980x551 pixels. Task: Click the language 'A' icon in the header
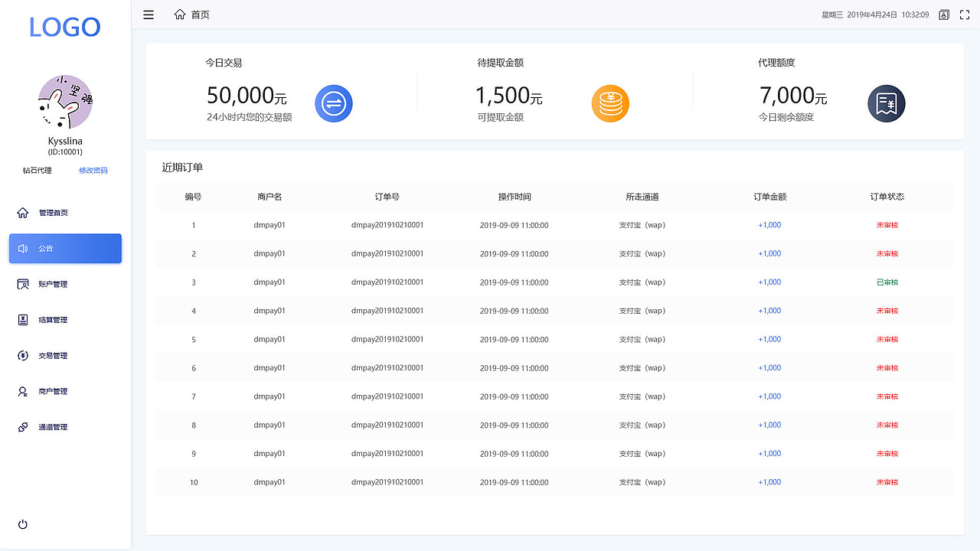coord(944,15)
